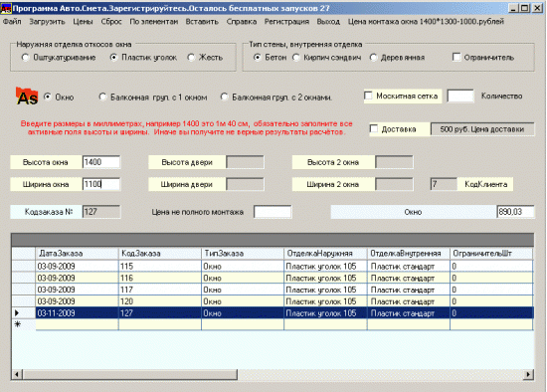The width and height of the screenshot is (547, 392).
Task: Click the scroll right arrow of the grid
Action: click(x=528, y=374)
